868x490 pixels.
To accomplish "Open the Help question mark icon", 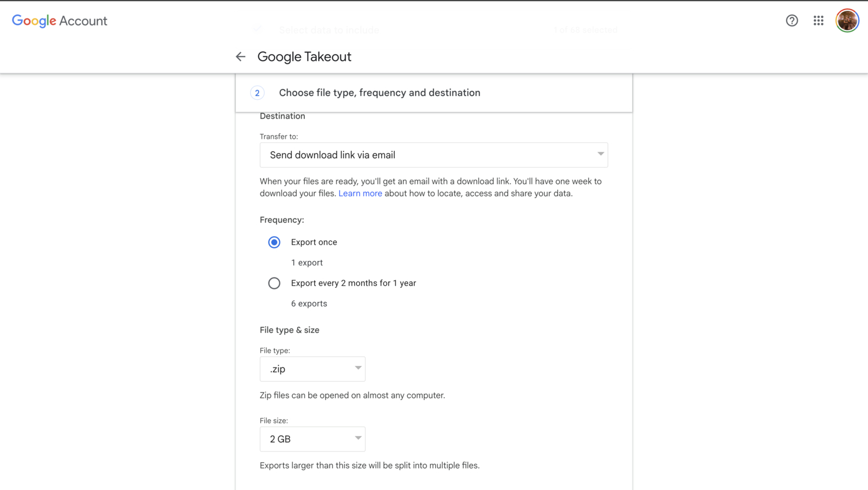I will point(792,21).
